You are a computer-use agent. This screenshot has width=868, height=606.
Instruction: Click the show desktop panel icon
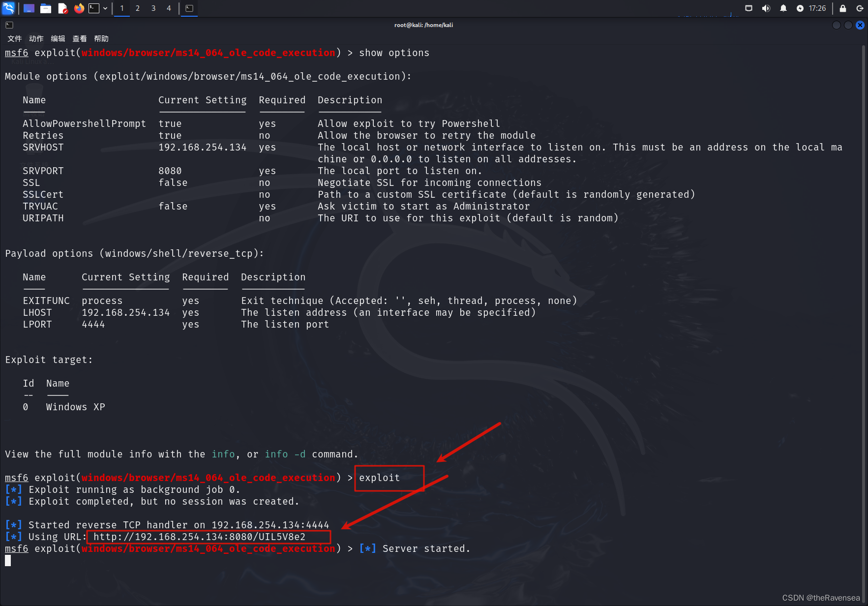click(x=29, y=8)
